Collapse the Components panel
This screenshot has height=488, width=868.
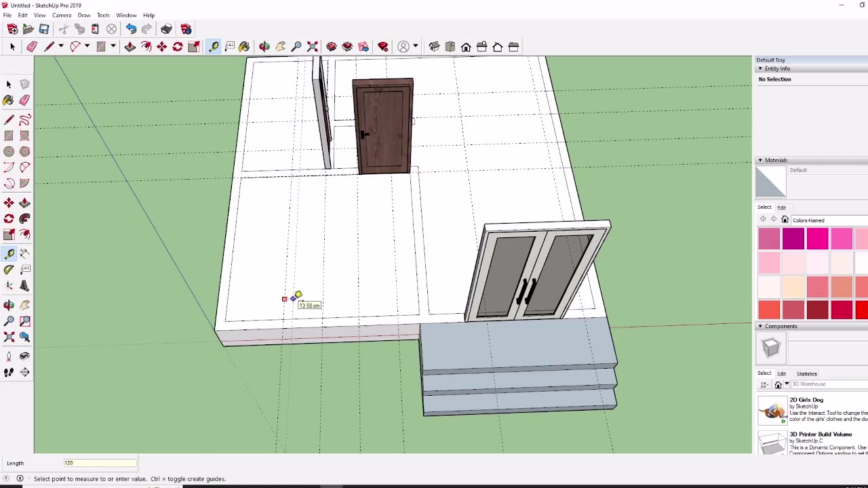tap(760, 326)
